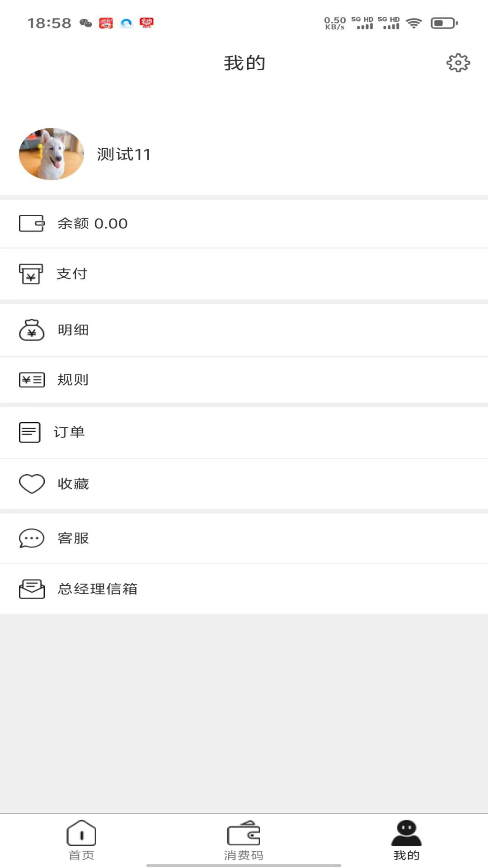
Task: Select the 我的 bottom tab
Action: [406, 840]
